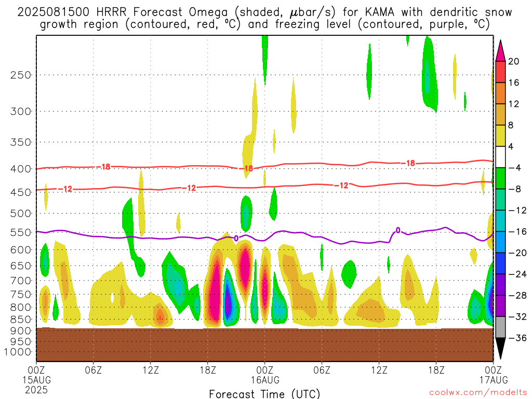This screenshot has width=532, height=399.
Task: Click the 650 pressure level label
Action: pos(21,265)
